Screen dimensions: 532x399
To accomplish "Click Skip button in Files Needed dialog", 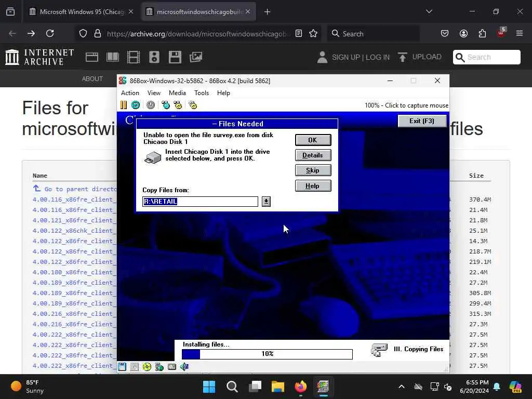I will point(313,170).
